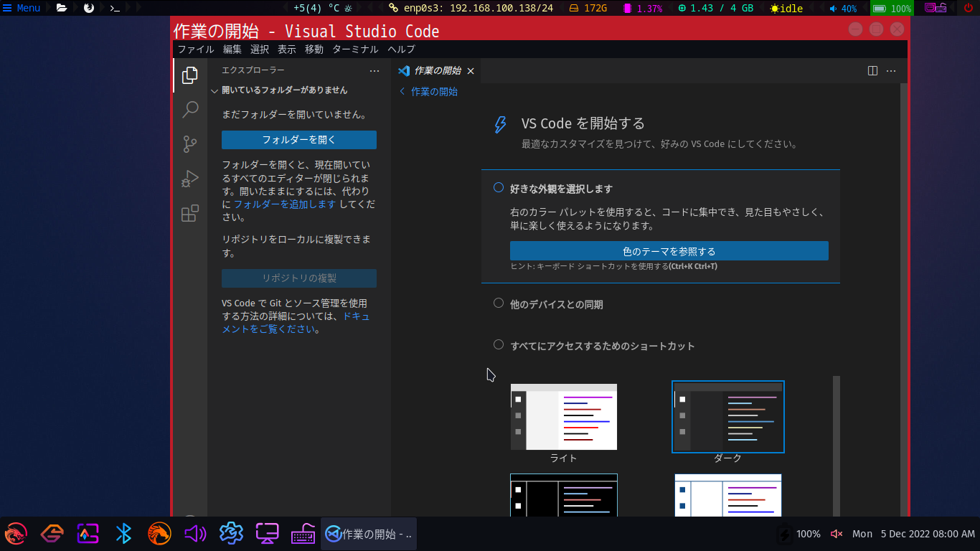Open the Search view in the activity bar
The height and width of the screenshot is (551, 980).
190,109
